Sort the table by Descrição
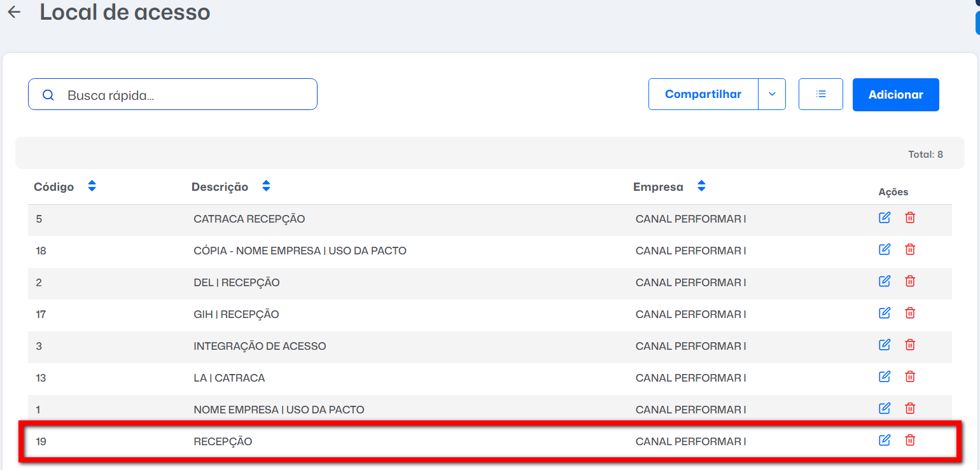This screenshot has height=470, width=980. (x=266, y=186)
